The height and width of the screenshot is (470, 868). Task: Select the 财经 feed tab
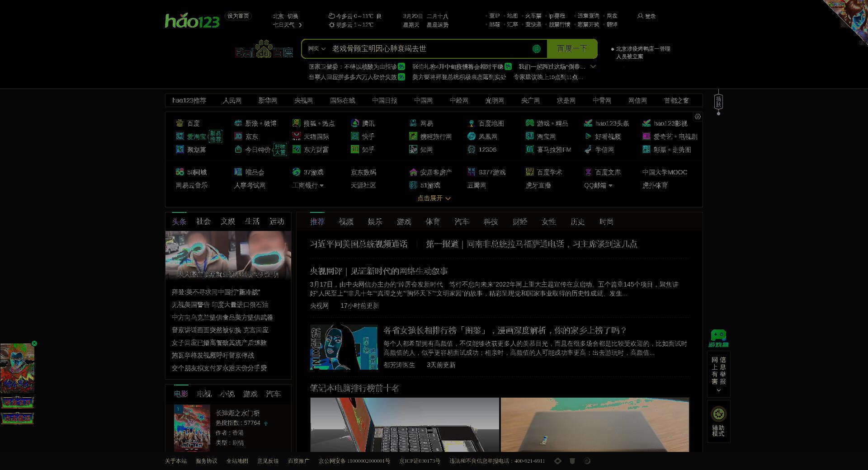pyautogui.click(x=520, y=221)
